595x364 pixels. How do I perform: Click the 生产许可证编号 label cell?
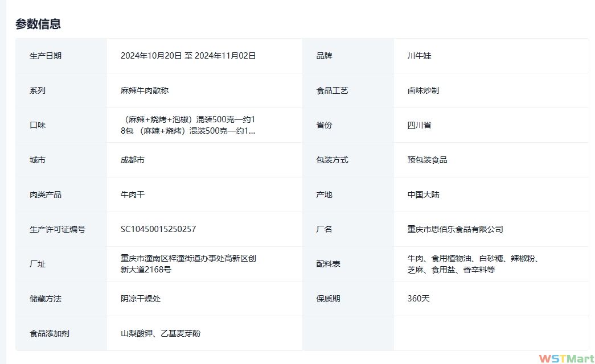pos(57,229)
